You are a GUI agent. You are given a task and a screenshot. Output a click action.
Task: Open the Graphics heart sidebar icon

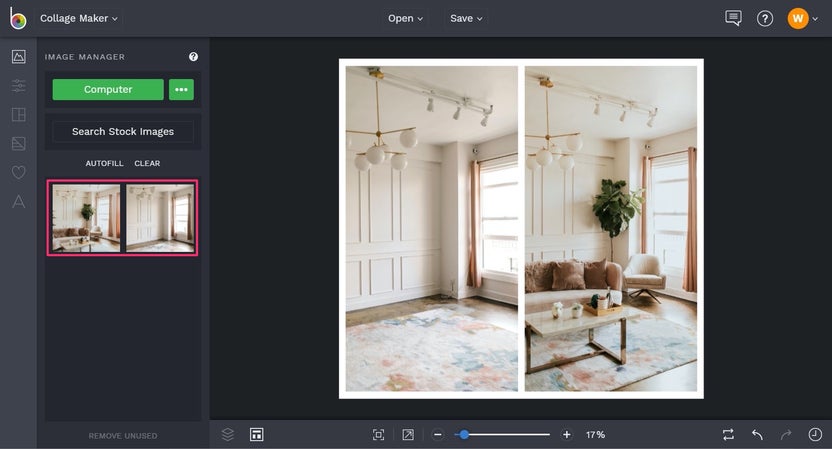click(x=18, y=173)
